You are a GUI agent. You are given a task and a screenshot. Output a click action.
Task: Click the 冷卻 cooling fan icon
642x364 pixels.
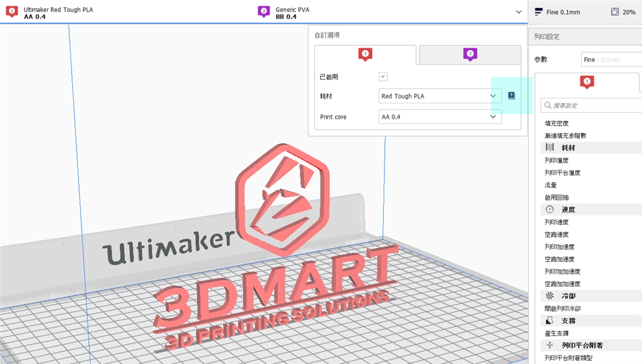click(x=550, y=296)
